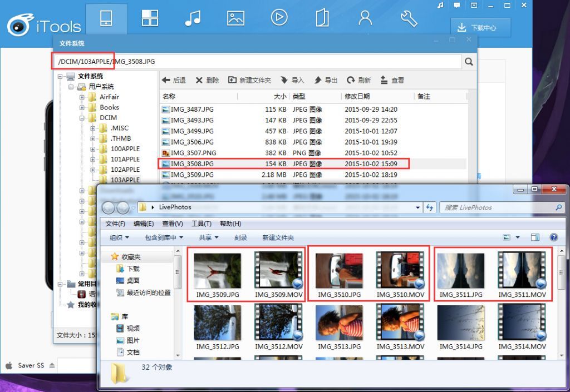Expand the .MISC folder node
This screenshot has width=570, height=392.
coord(93,128)
